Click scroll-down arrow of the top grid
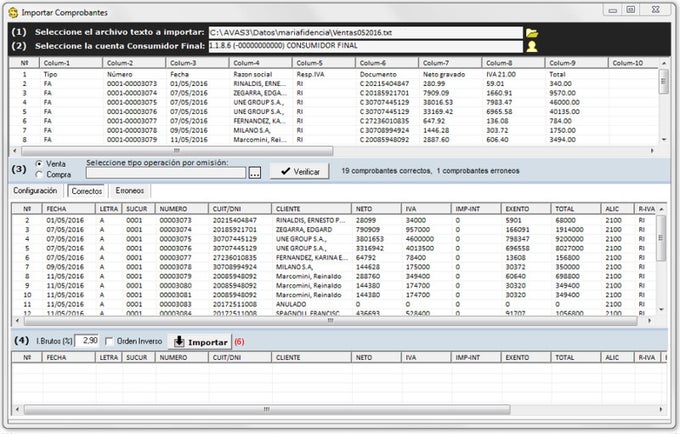This screenshot has width=680, height=434. coord(664,140)
